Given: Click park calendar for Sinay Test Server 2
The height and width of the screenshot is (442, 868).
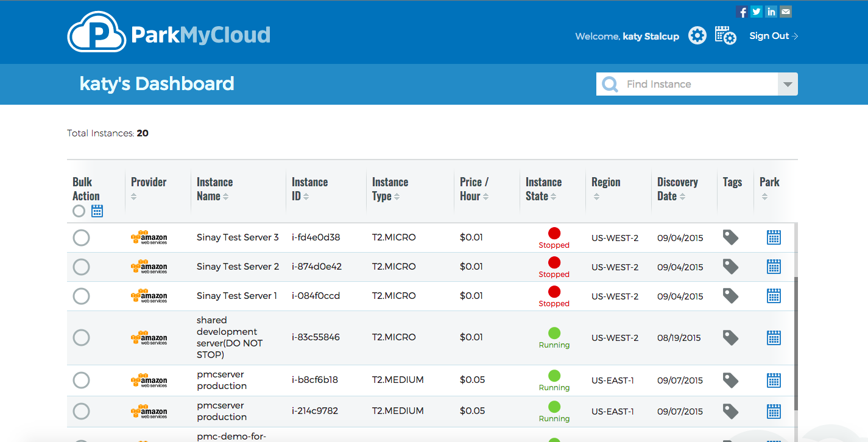Looking at the screenshot, I should point(773,267).
